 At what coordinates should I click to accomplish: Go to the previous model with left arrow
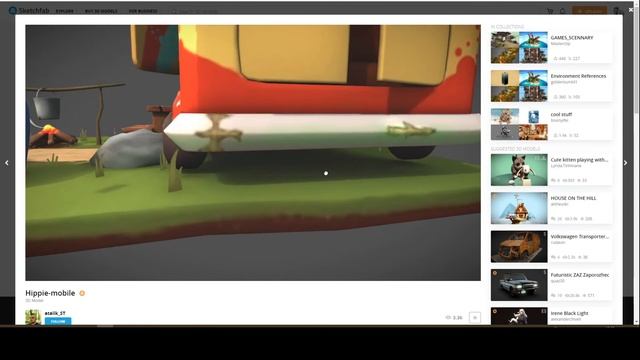coord(7,163)
